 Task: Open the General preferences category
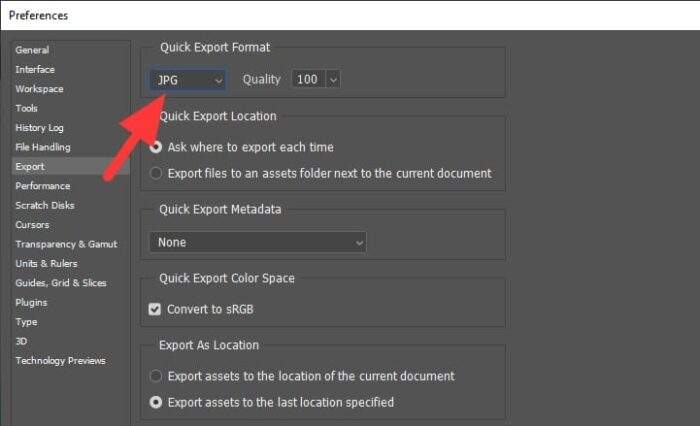tap(32, 50)
